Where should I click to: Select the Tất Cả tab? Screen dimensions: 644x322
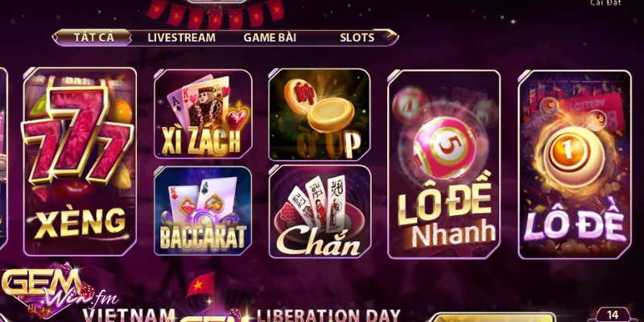click(93, 37)
